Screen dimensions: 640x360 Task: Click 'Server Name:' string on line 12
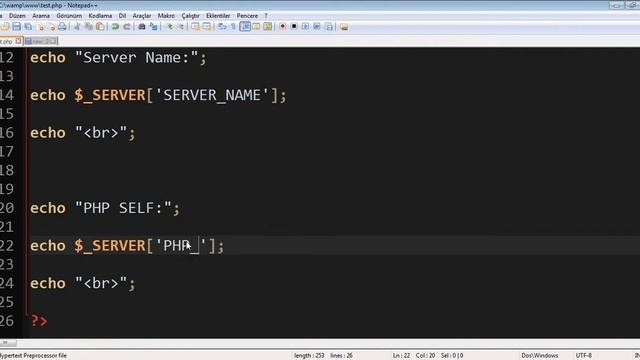[136, 58]
